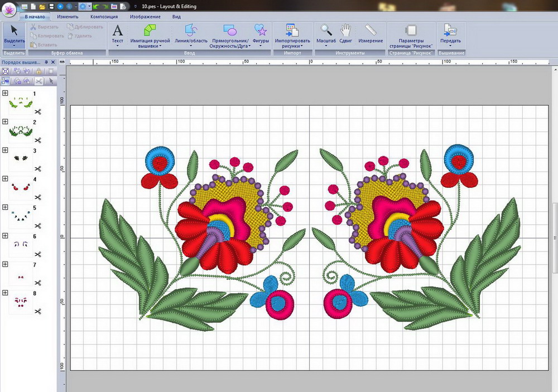
Task: Click the Undo green arrow icon
Action: click(x=96, y=6)
